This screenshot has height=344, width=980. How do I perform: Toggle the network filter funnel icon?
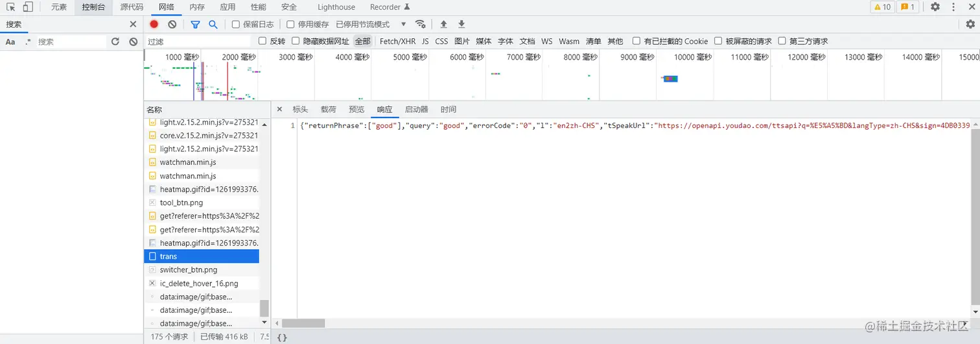(195, 24)
